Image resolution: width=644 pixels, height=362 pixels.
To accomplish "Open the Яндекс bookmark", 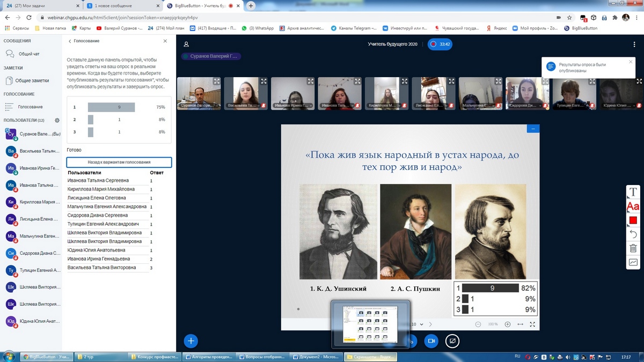I will 496,28.
